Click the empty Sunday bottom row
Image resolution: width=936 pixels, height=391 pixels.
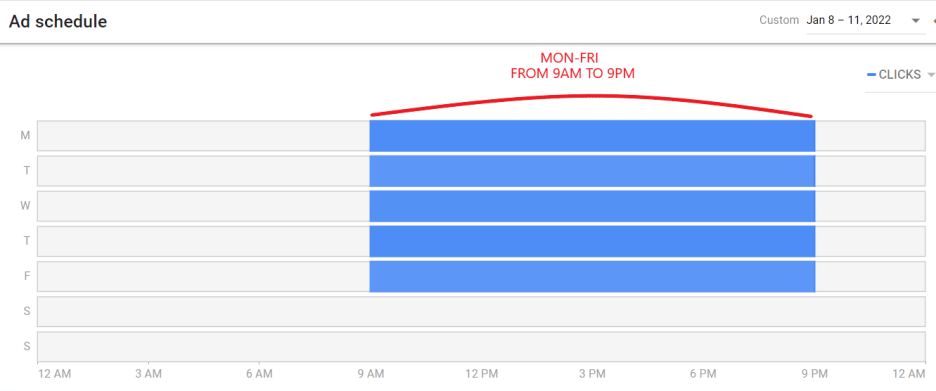[x=481, y=347]
